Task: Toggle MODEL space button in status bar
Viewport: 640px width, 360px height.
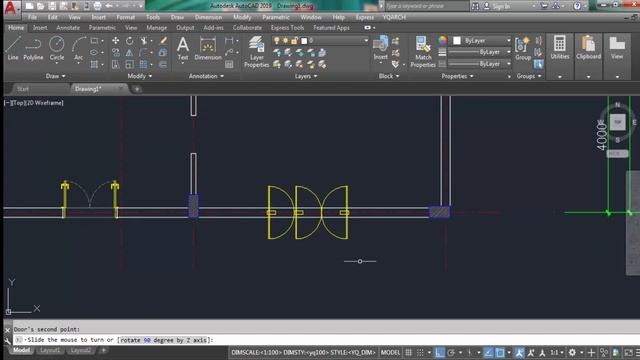Action: 390,352
